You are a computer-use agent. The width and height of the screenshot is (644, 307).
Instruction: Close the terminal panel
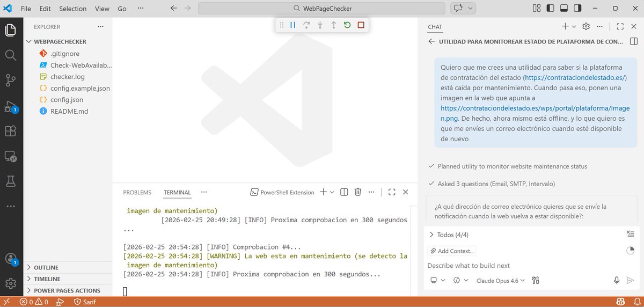[405, 192]
